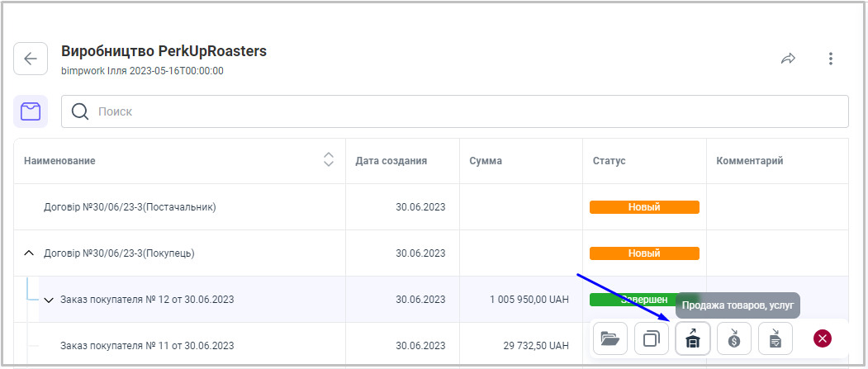
Task: Open the three-dot more options menu
Action: [x=831, y=59]
